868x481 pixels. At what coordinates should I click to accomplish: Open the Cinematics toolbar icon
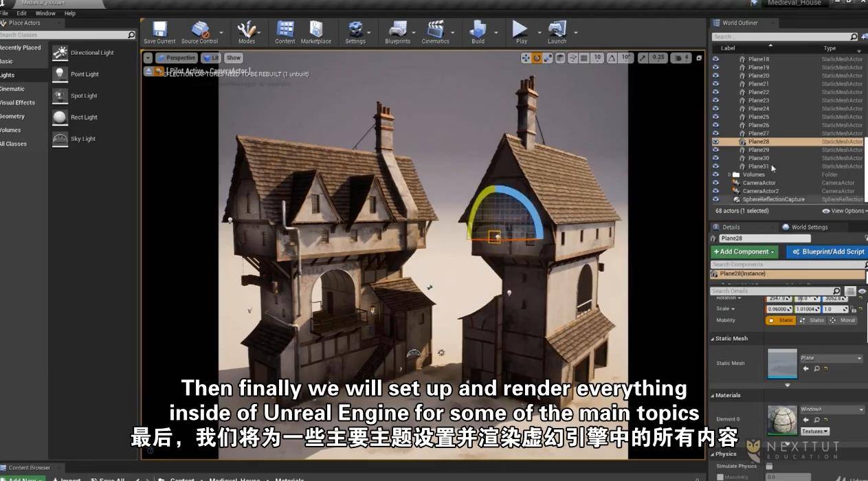[435, 32]
